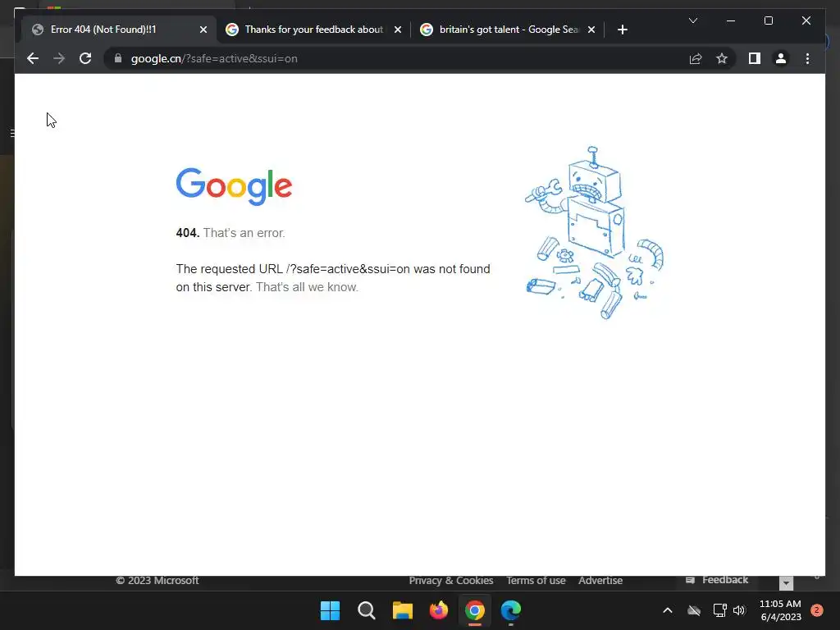Click Privacy & Cookies in background window

point(451,581)
